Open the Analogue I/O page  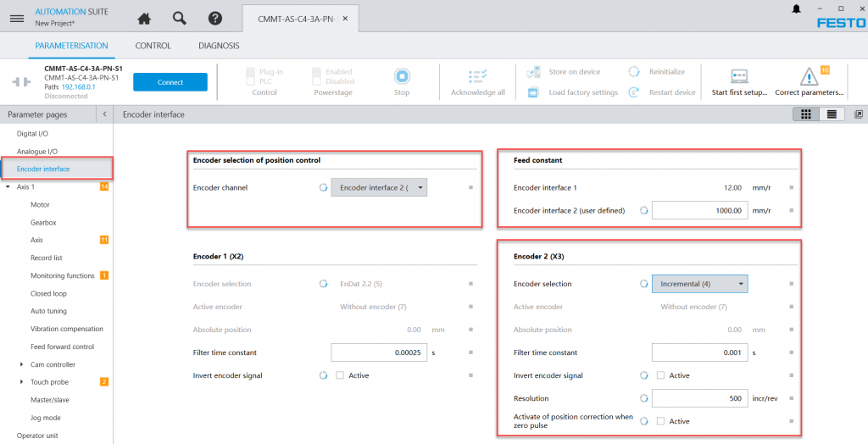[36, 151]
